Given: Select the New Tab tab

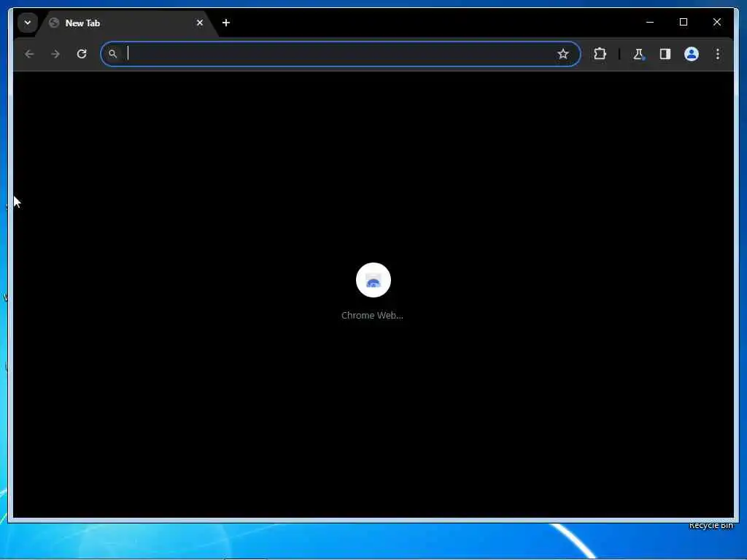Looking at the screenshot, I should [x=126, y=23].
